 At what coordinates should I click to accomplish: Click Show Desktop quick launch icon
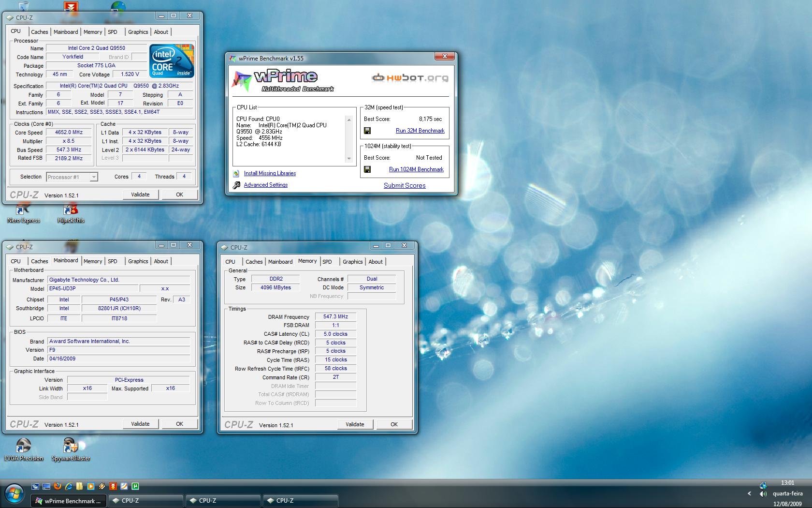pyautogui.click(x=46, y=486)
